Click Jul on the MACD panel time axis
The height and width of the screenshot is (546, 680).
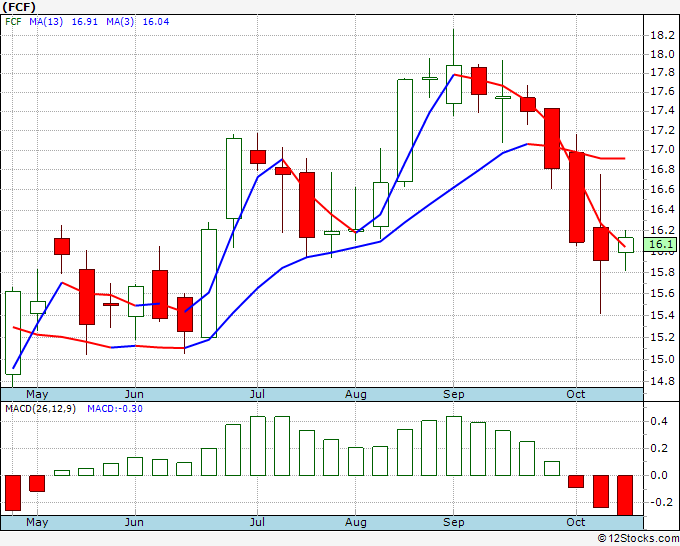257,522
